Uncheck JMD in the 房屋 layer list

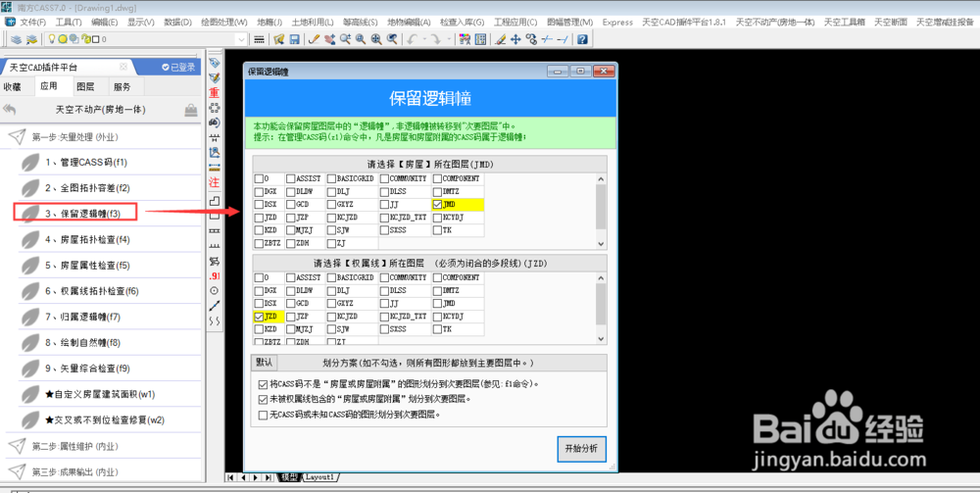point(437,204)
